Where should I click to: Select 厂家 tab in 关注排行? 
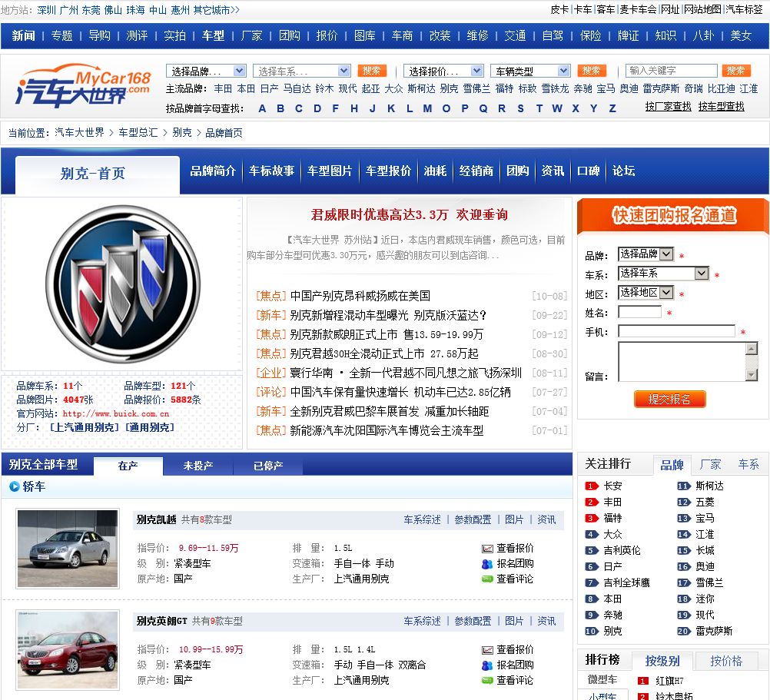pos(711,464)
